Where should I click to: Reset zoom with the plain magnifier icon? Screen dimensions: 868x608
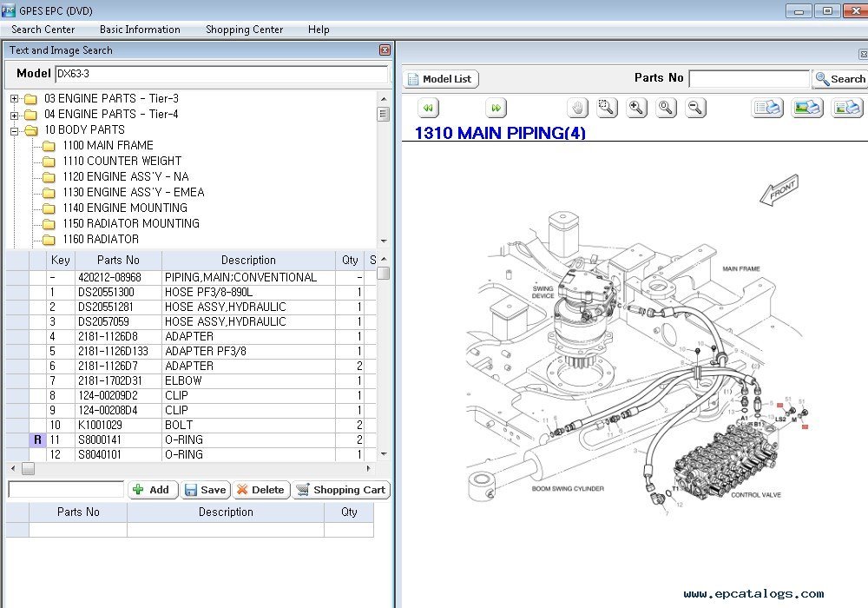[666, 108]
